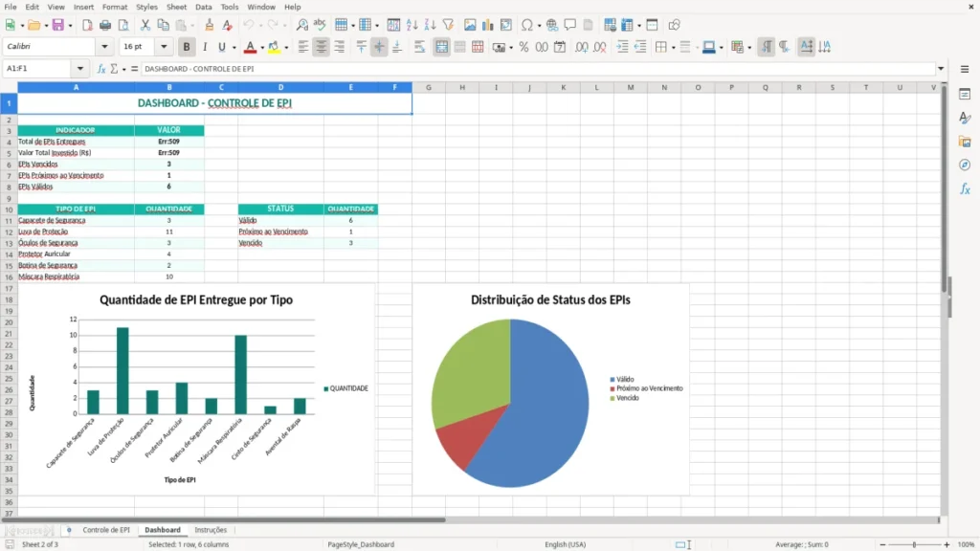The image size is (980, 551).
Task: Expand the formula bar arrow
Action: pos(941,69)
